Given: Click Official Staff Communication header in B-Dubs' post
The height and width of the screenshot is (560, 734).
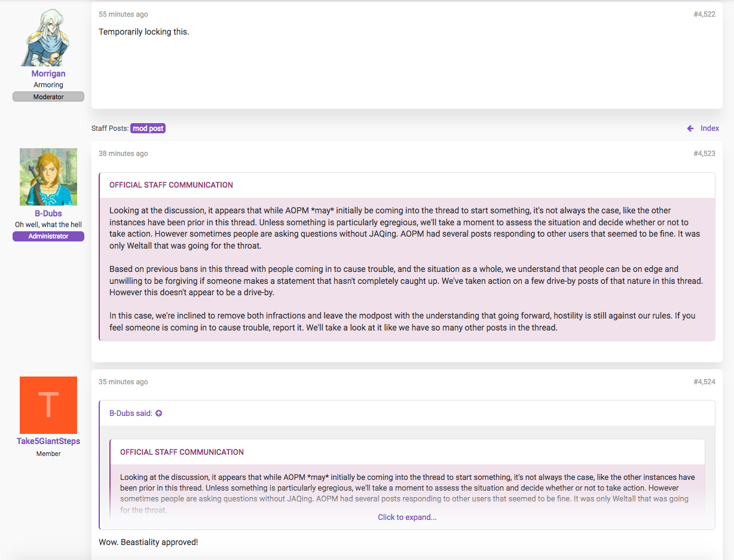Looking at the screenshot, I should 171,185.
